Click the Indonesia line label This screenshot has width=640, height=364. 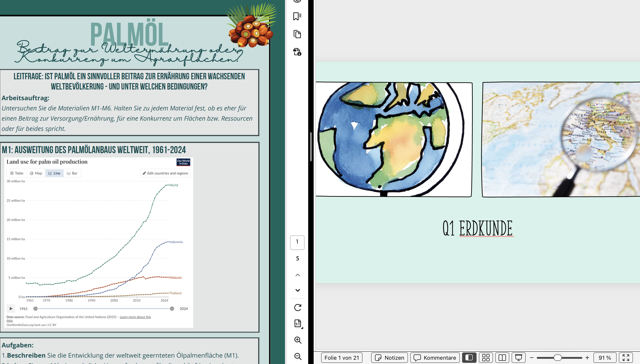tap(176, 242)
